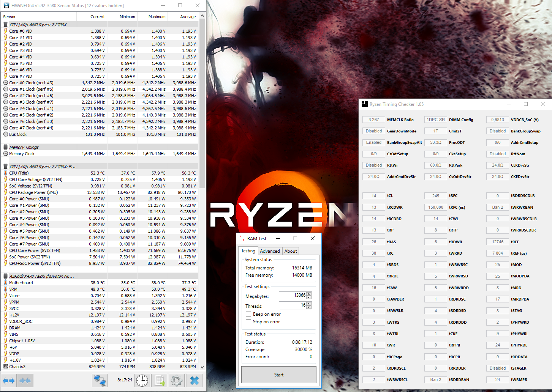Viewport: 552px width, 392px height.
Task: Decrease Megabytes using the down stepper arrow
Action: coord(309,298)
